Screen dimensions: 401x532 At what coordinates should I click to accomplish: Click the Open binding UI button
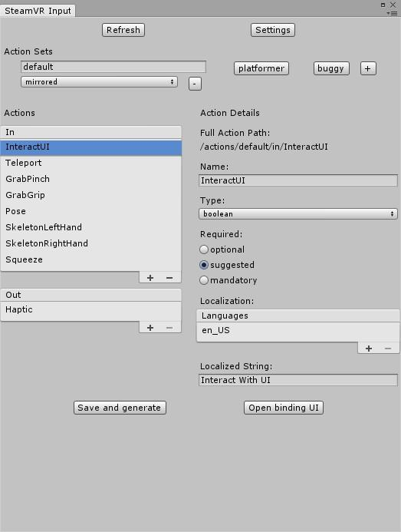[284, 408]
